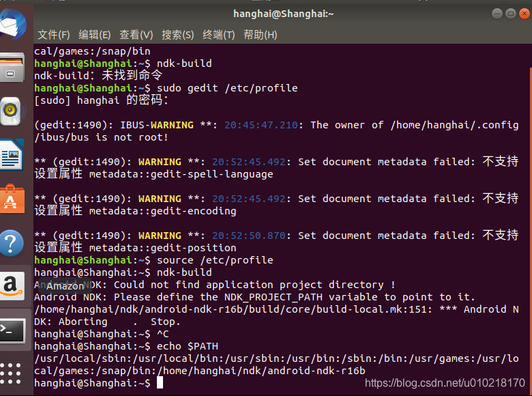Open the 文件(F) menu

coord(54,35)
